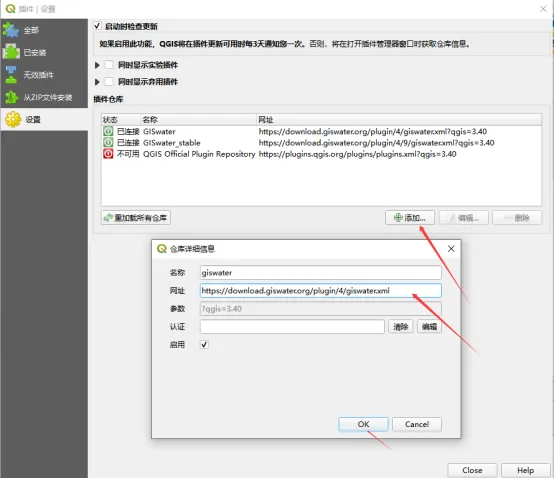Click the 删除 (Delete) repository button

tap(517, 218)
